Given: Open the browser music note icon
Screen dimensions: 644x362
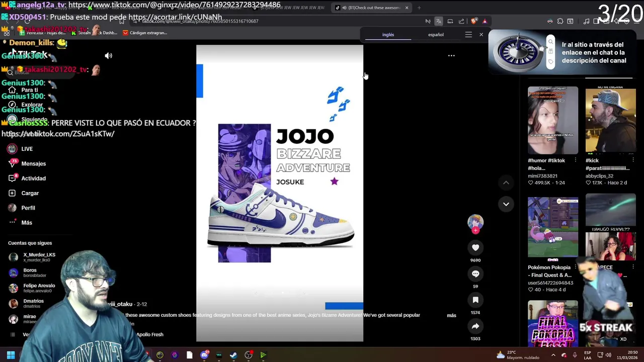Looking at the screenshot, I should pyautogui.click(x=586, y=21).
